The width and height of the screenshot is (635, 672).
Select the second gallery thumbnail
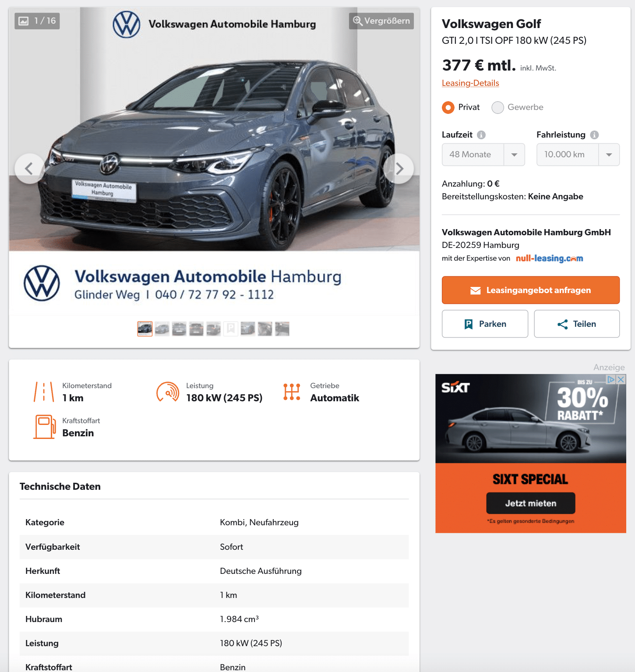[x=162, y=329]
